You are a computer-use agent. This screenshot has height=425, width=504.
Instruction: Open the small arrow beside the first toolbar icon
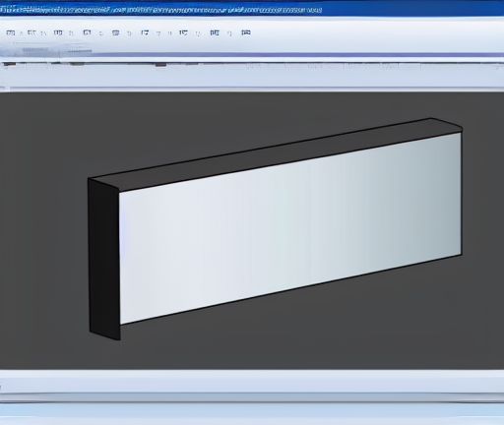pyautogui.click(x=22, y=33)
